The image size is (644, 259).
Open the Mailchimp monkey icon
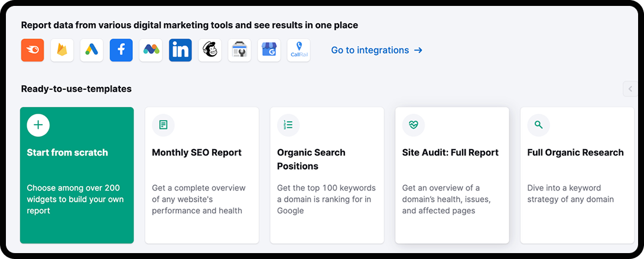pyautogui.click(x=210, y=50)
